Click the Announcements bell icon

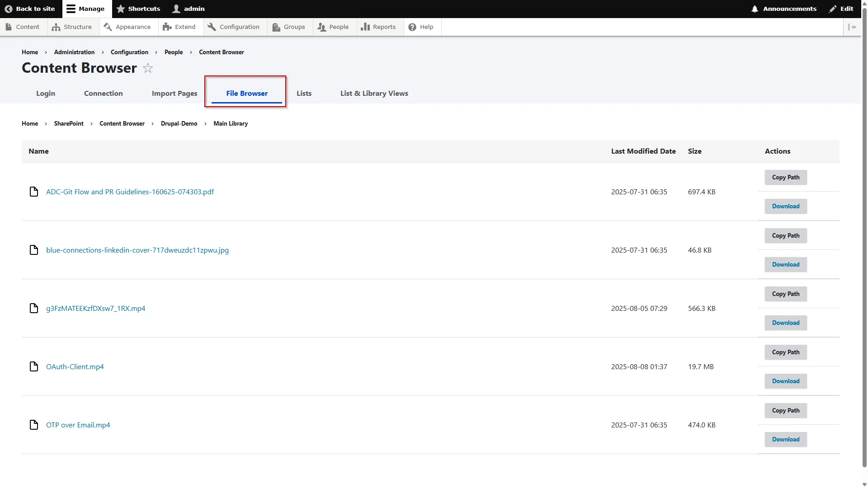coord(754,9)
